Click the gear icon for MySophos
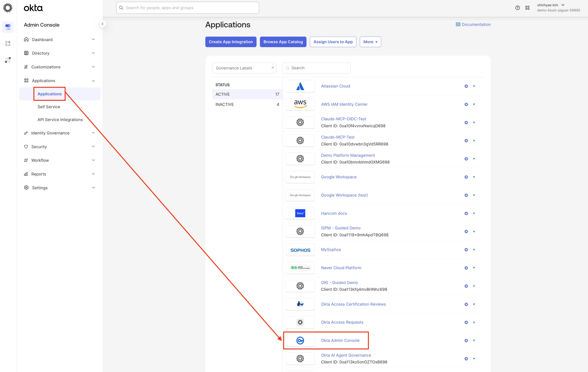 pos(466,250)
